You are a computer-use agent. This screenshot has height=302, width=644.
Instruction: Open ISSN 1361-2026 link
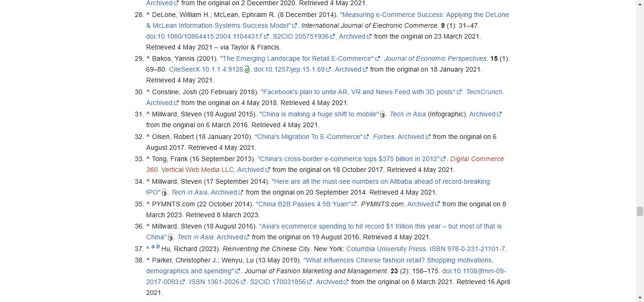[218, 282]
